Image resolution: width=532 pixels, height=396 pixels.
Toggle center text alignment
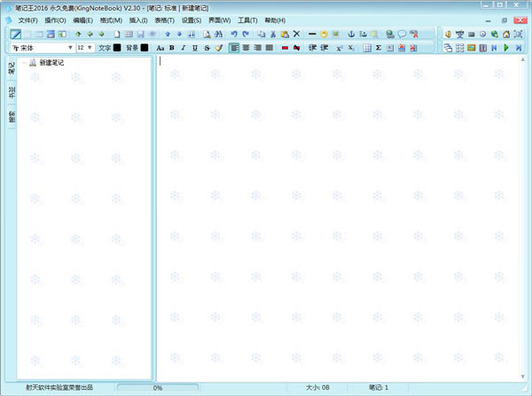tap(246, 48)
